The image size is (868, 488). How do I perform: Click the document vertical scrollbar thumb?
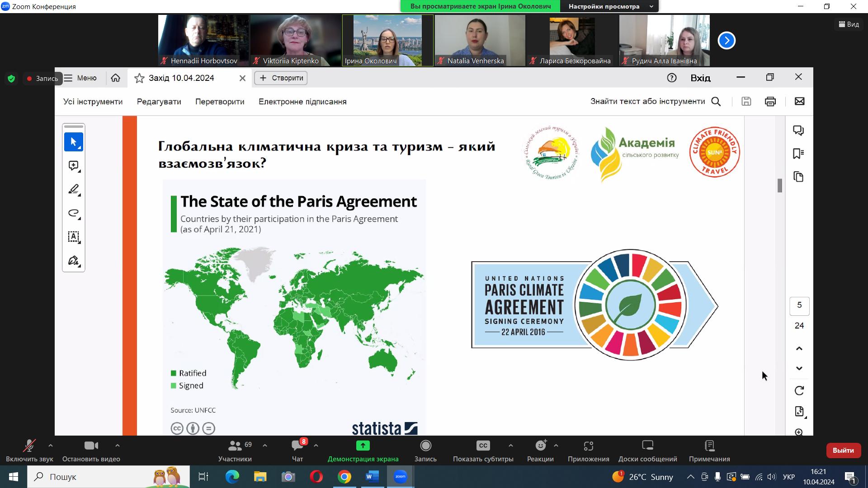pos(780,185)
